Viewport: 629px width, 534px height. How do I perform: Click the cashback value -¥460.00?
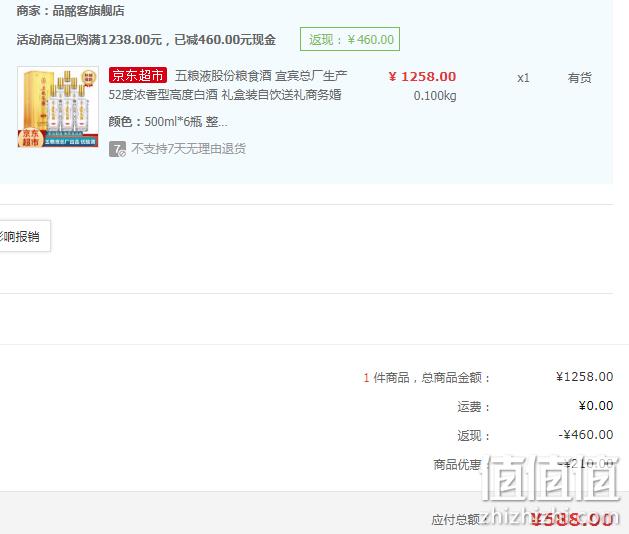coord(586,435)
